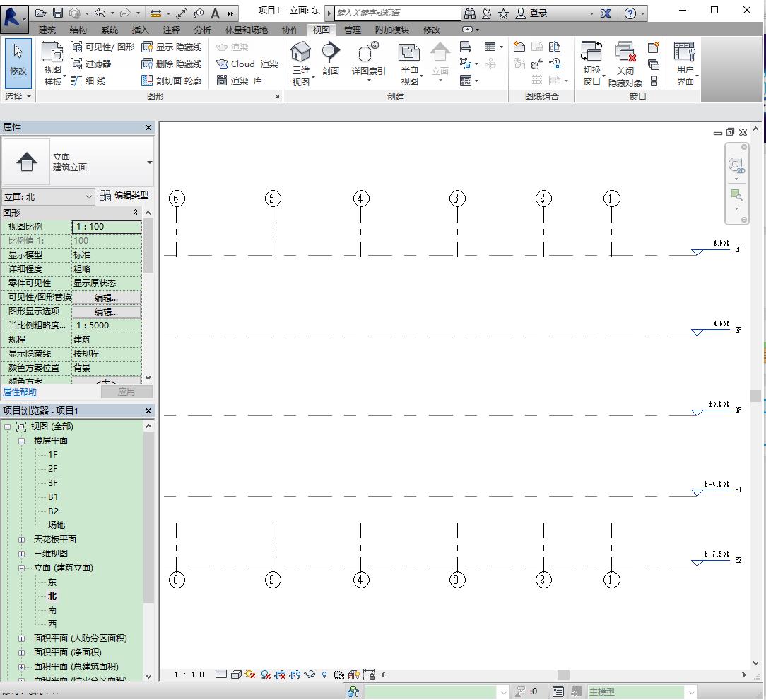The image size is (766, 700).
Task: Create a Section view
Action: click(330, 59)
